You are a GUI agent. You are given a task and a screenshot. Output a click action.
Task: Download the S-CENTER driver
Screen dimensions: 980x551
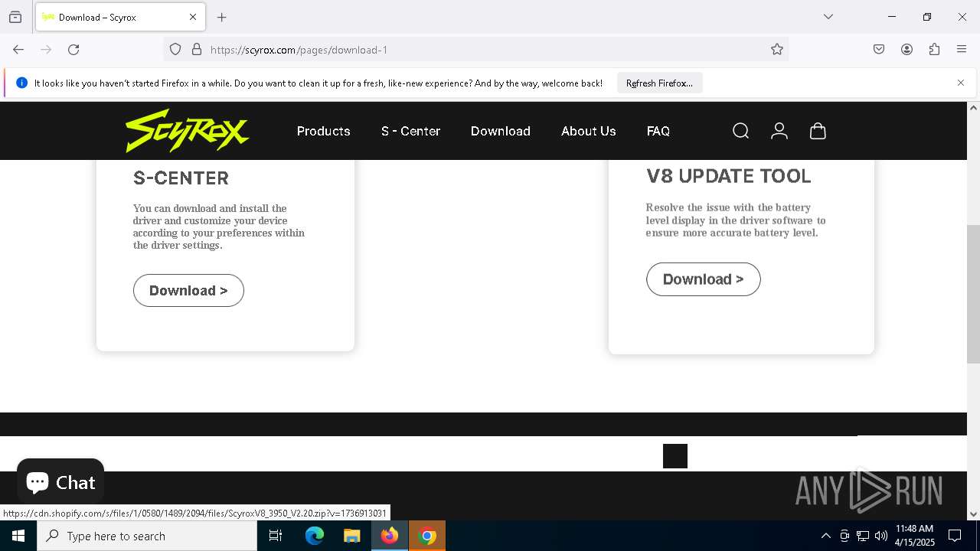pos(188,291)
